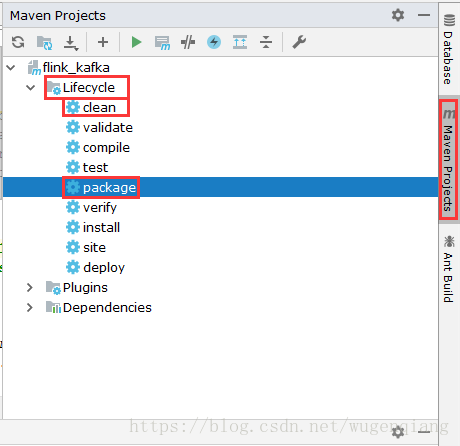460x446 pixels.
Task: Run Maven build with green play icon
Action: click(136, 42)
